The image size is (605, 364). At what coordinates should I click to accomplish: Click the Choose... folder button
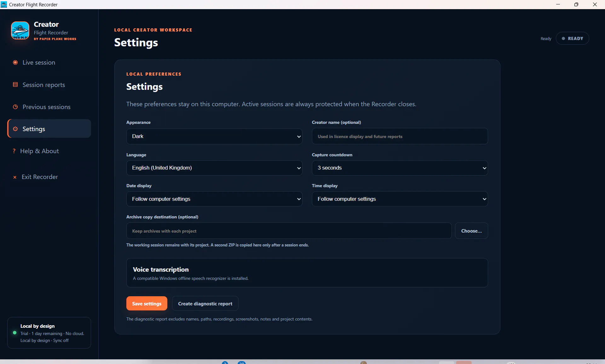[471, 231]
